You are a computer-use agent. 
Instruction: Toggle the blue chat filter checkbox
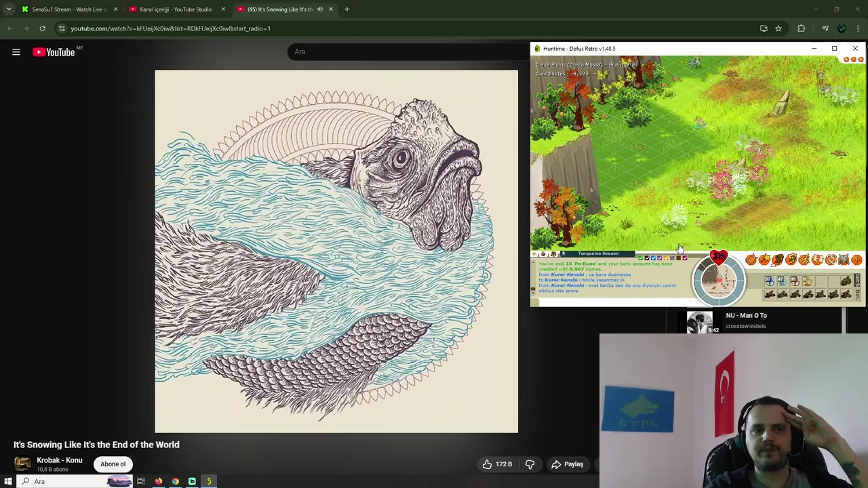click(x=653, y=258)
